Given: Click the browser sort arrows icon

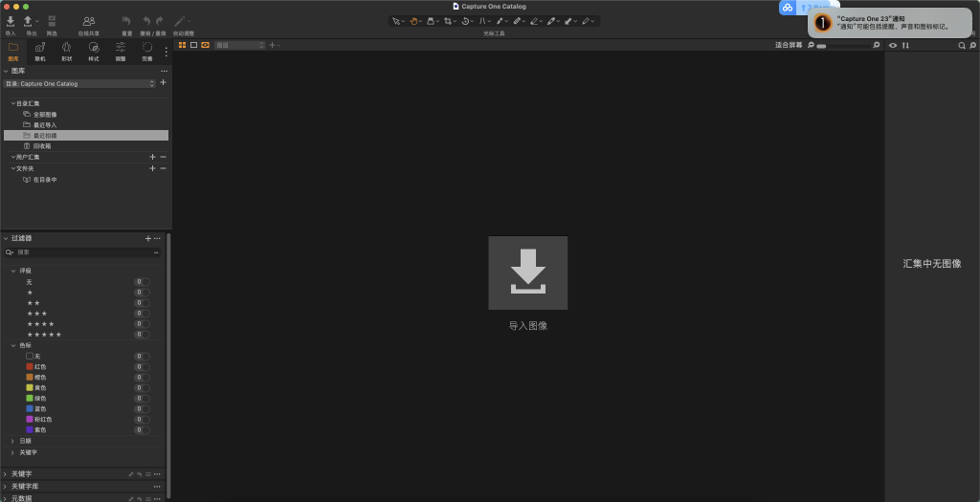Looking at the screenshot, I should coord(905,46).
